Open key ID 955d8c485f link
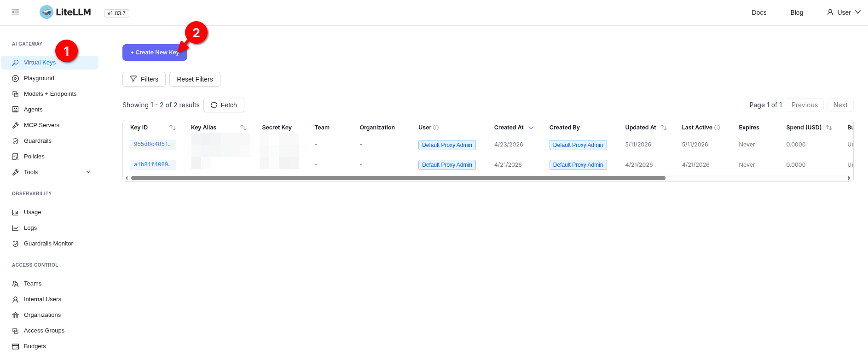The height and width of the screenshot is (356, 868). [153, 145]
